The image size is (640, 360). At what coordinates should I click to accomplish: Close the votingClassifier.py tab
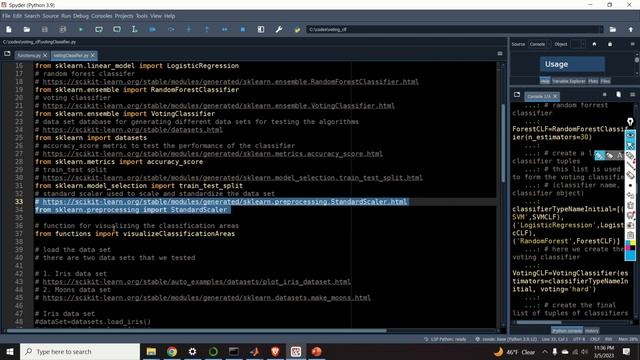[93, 55]
